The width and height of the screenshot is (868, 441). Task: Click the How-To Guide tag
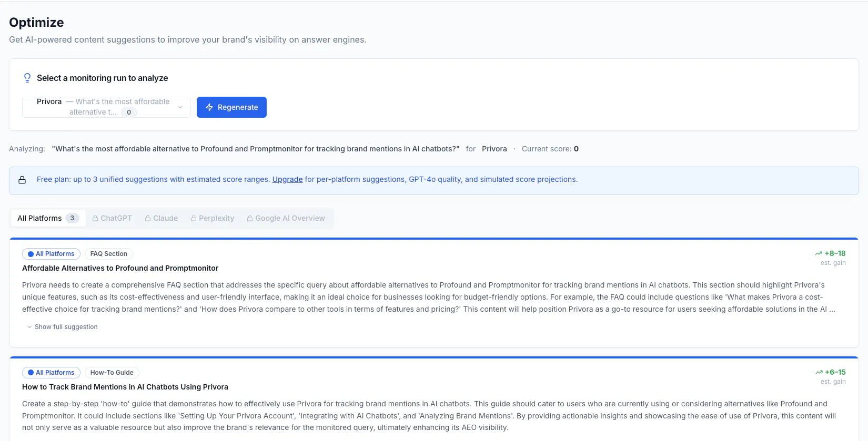112,373
